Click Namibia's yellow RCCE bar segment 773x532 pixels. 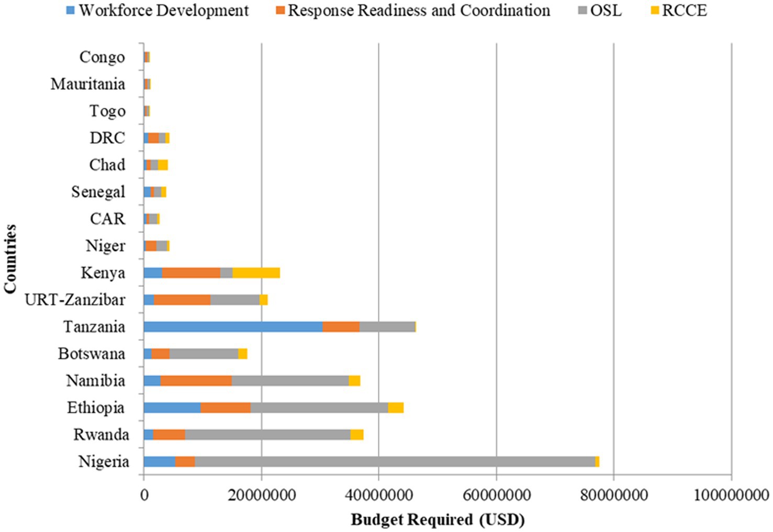click(x=355, y=380)
